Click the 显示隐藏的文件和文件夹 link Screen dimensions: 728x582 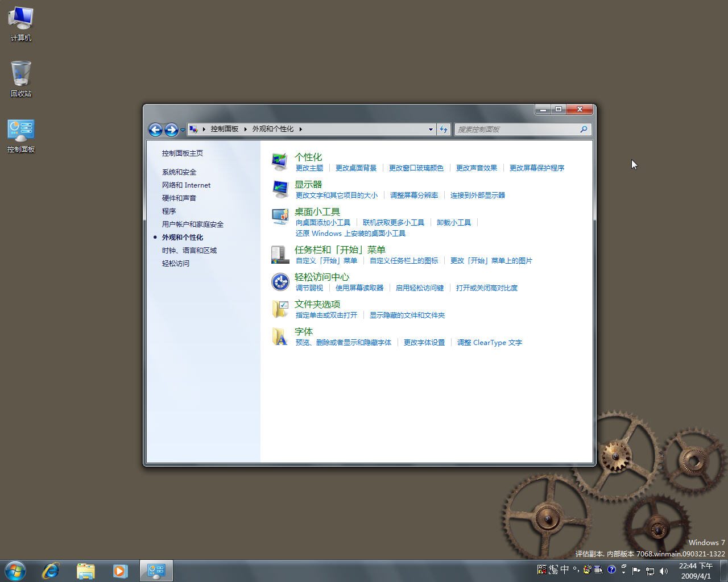[x=407, y=315]
